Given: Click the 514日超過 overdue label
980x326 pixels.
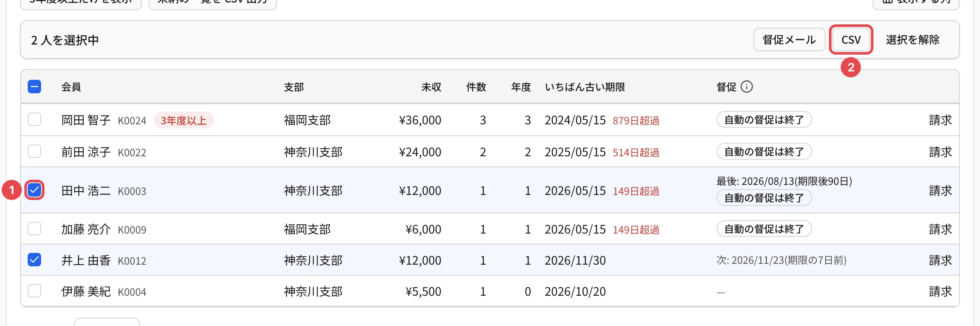Looking at the screenshot, I should 636,152.
